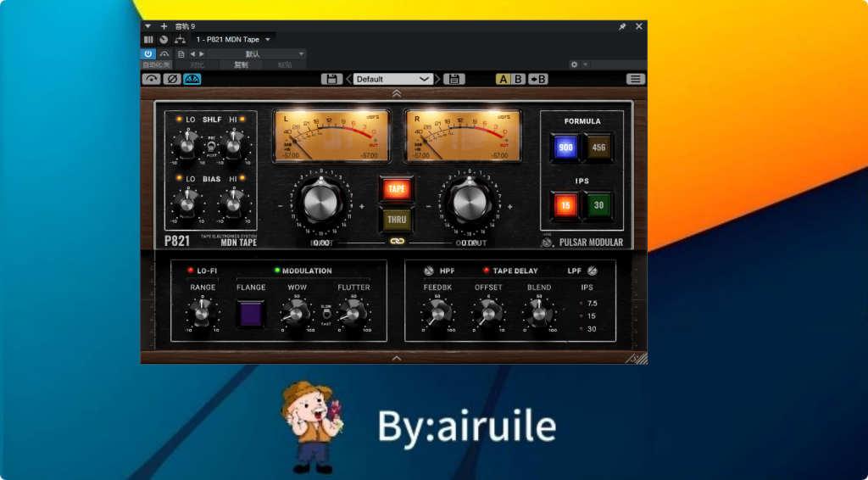Go to previous host preset arrow
Image resolution: width=868 pixels, height=480 pixels.
coord(192,54)
